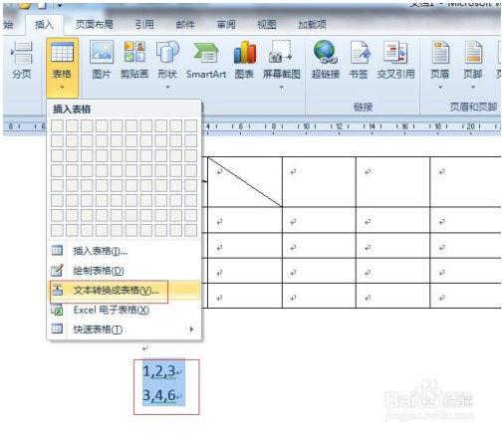Click the Picture (图片) icon
Viewport: 504px width, 436px height.
tap(102, 60)
